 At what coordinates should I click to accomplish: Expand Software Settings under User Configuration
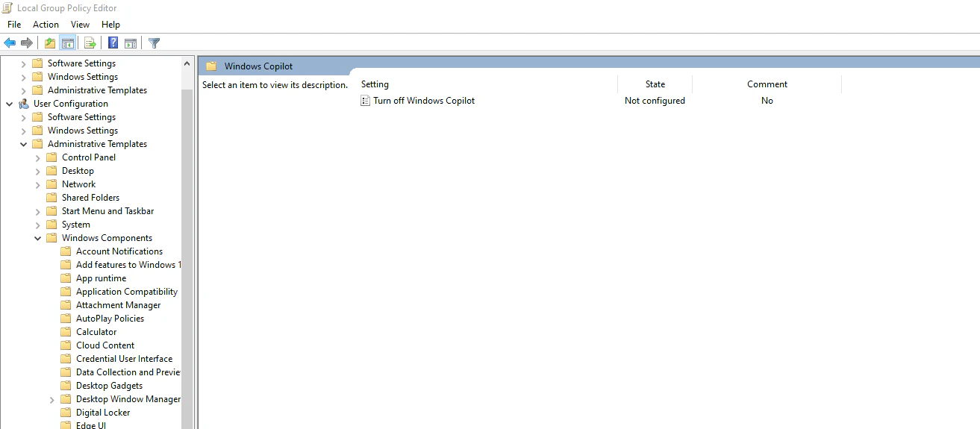point(23,117)
